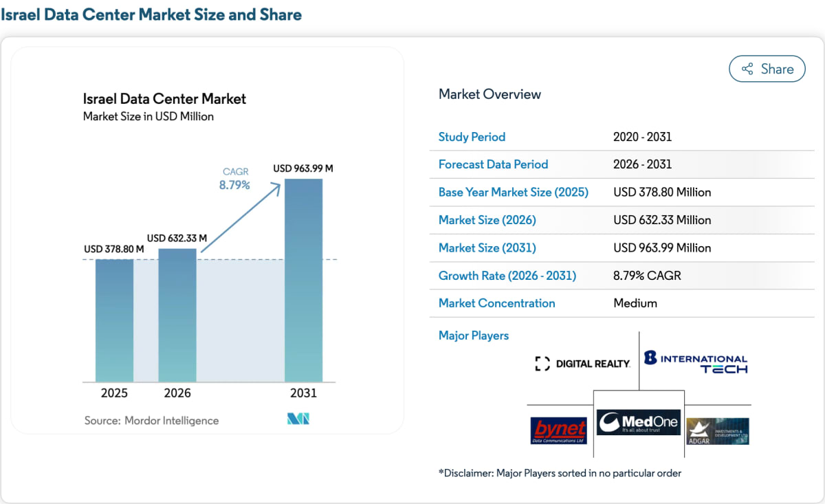
Task: Click the Forecast Data Period label
Action: [x=494, y=164]
